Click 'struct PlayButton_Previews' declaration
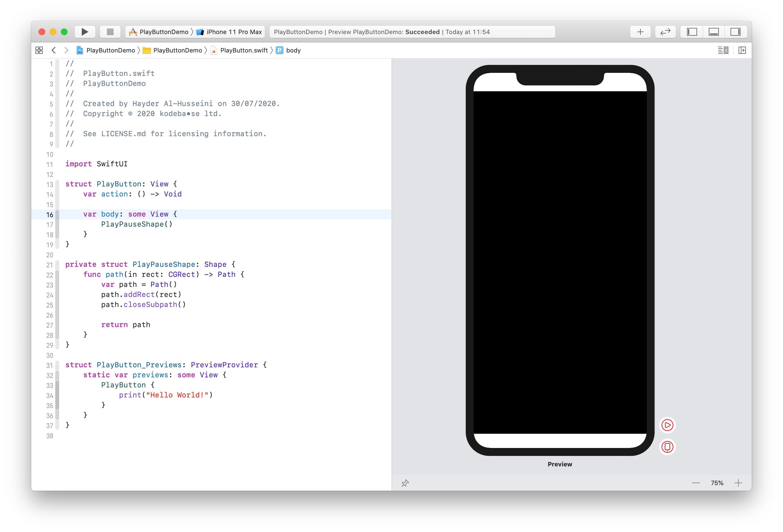The image size is (783, 532). pos(166,365)
